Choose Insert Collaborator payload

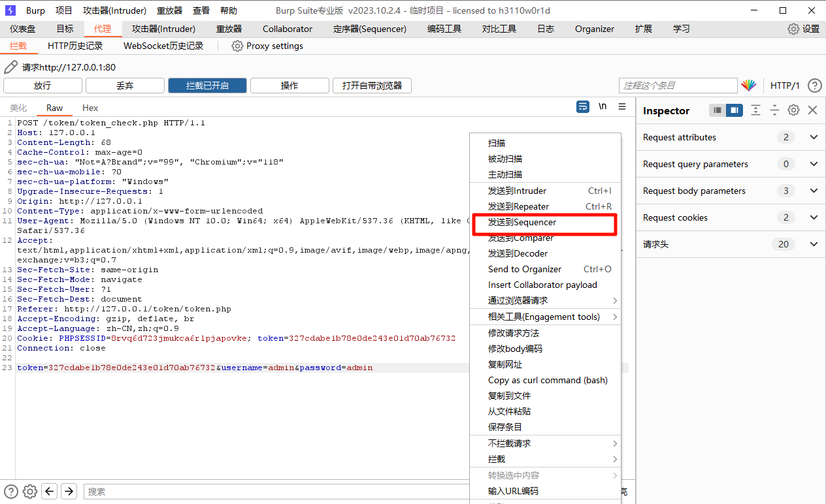(x=546, y=285)
